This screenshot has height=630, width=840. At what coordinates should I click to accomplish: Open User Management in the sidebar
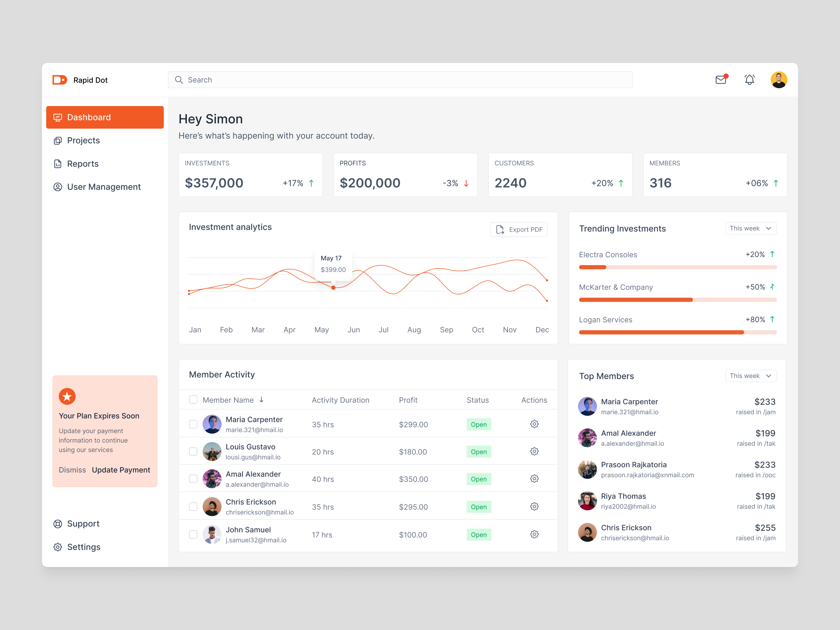coord(104,187)
